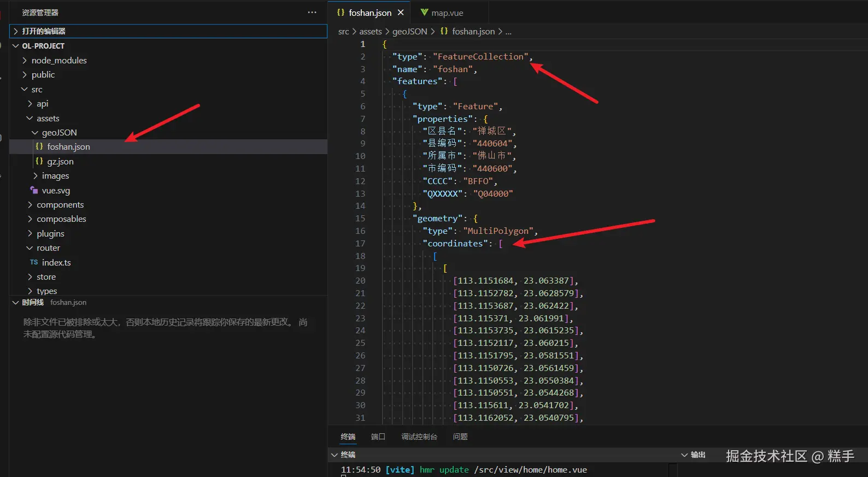Screen dimensions: 868x477
Task: Click the TypeScript icon of index.ts
Action: [x=34, y=262]
